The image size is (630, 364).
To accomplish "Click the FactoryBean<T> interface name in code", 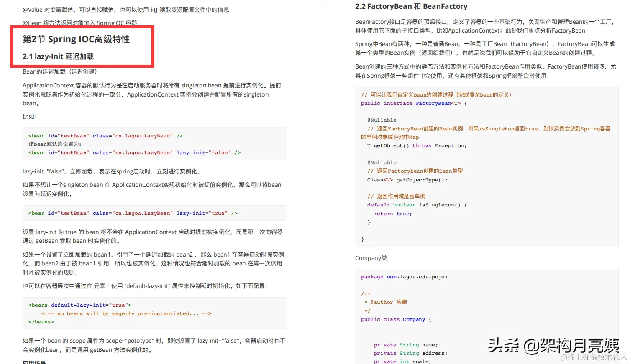I will pyautogui.click(x=433, y=103).
